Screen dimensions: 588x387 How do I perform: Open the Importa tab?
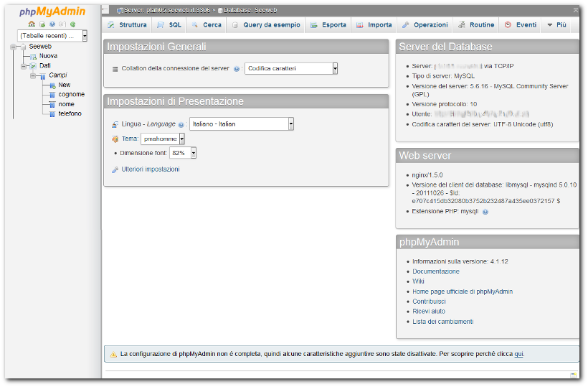374,25
